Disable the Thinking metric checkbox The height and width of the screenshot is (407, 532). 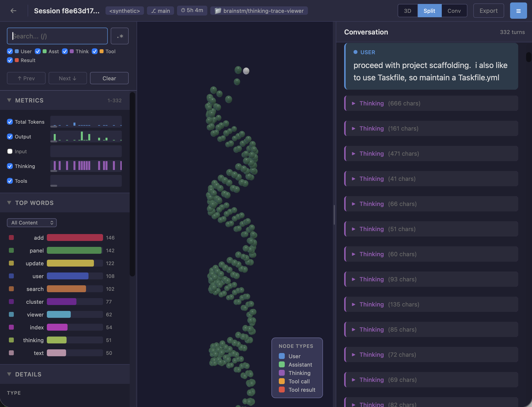click(10, 166)
